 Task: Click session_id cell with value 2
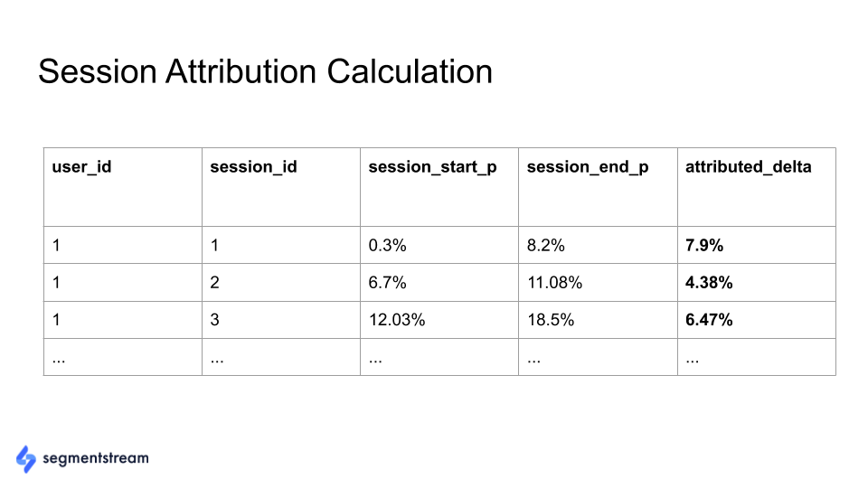click(281, 283)
